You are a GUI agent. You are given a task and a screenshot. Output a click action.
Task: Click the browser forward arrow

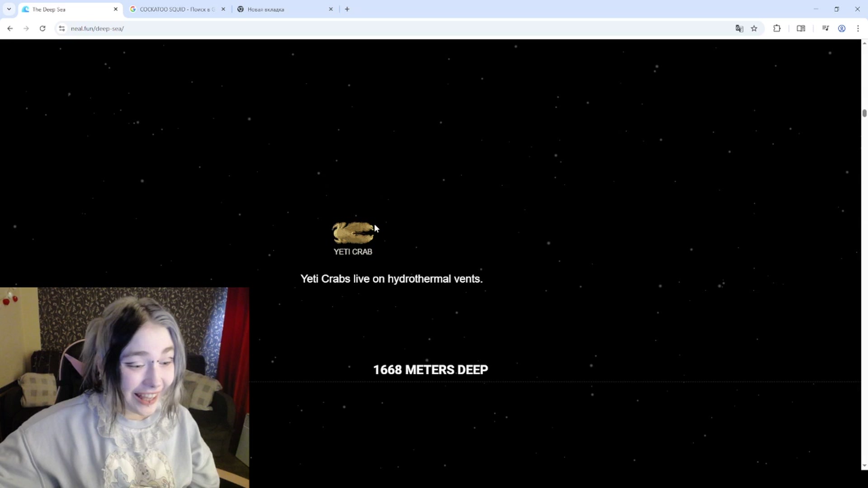click(x=26, y=28)
